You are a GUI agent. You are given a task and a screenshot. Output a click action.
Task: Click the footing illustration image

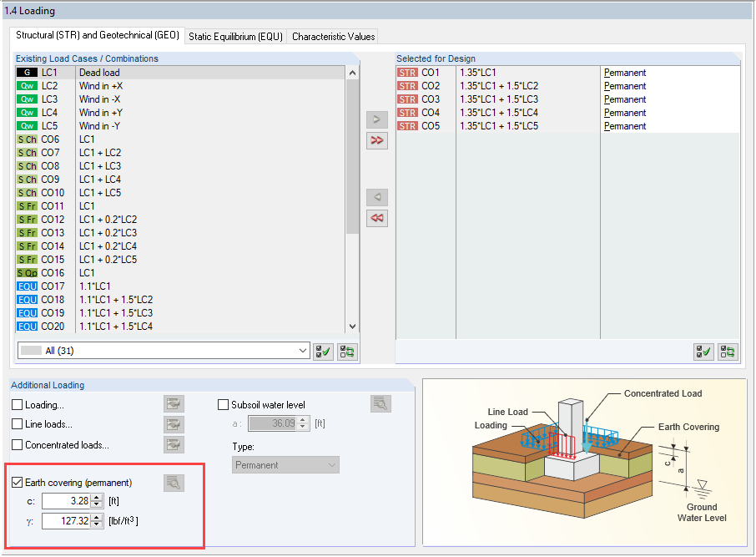pyautogui.click(x=584, y=462)
